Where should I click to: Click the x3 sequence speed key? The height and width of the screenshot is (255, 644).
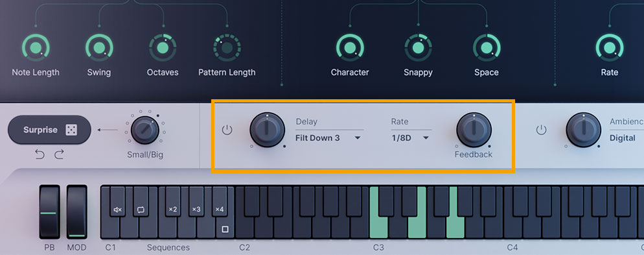(x=196, y=210)
